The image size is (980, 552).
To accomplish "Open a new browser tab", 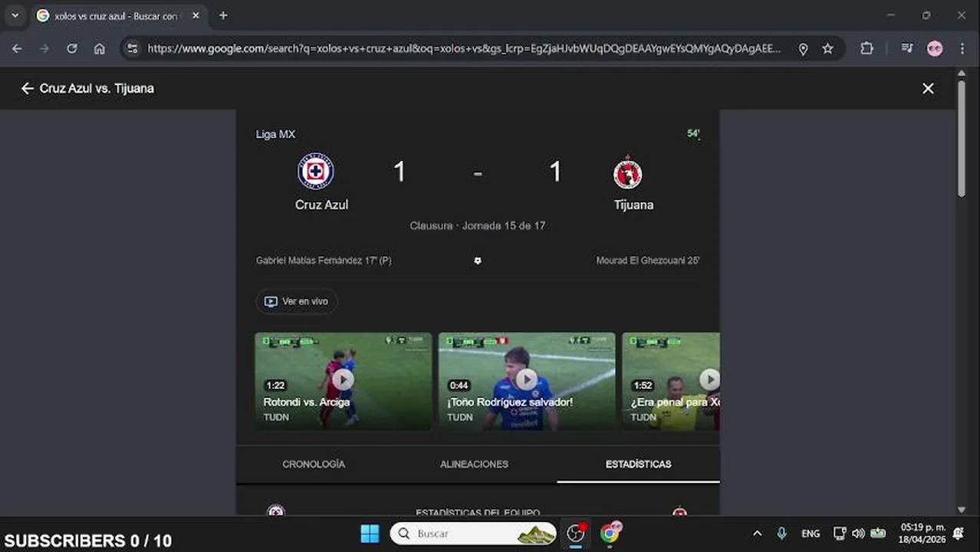I will coord(223,15).
